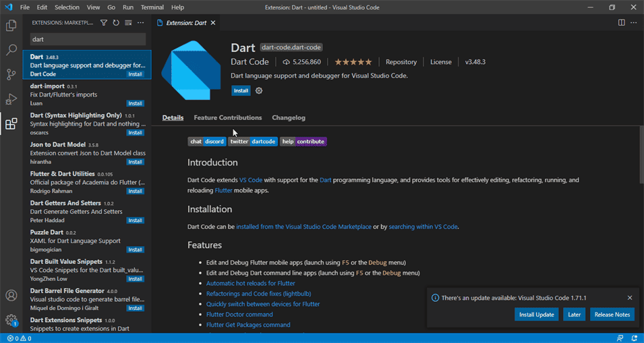Switch to the Changelog tab
Image resolution: width=644 pixels, height=343 pixels.
coord(289,117)
